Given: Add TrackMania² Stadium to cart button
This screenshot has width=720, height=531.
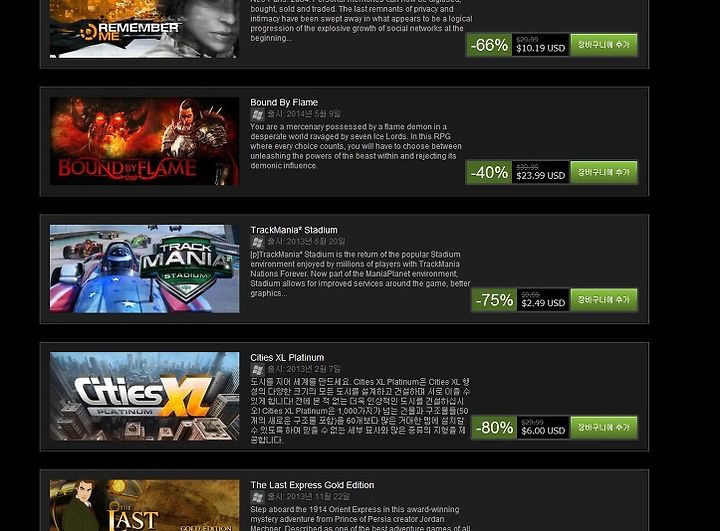Looking at the screenshot, I should [604, 300].
